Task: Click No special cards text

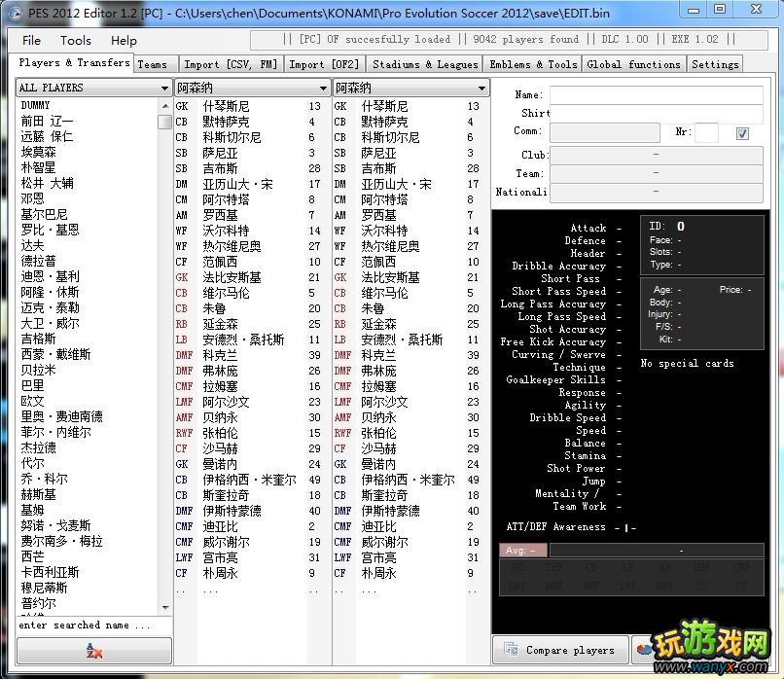Action: tap(687, 364)
